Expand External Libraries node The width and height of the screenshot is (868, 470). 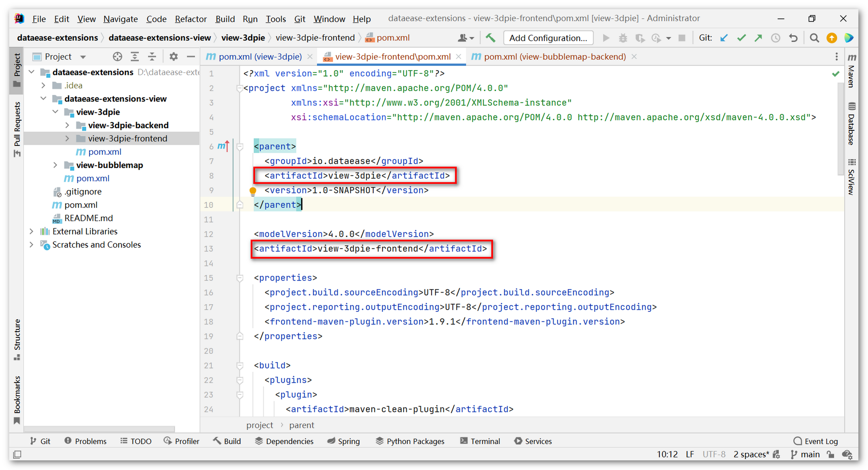point(32,231)
